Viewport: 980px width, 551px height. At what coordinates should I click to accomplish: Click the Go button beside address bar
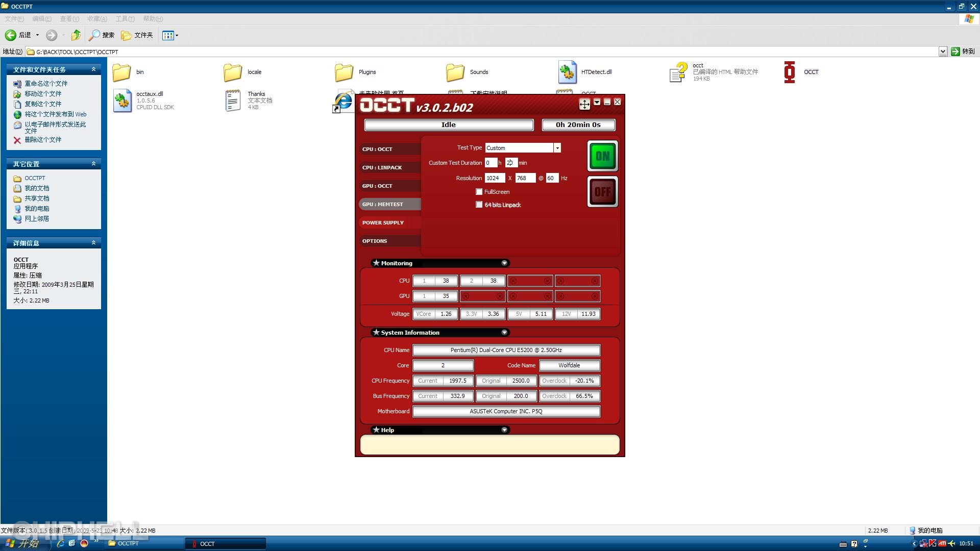click(963, 52)
